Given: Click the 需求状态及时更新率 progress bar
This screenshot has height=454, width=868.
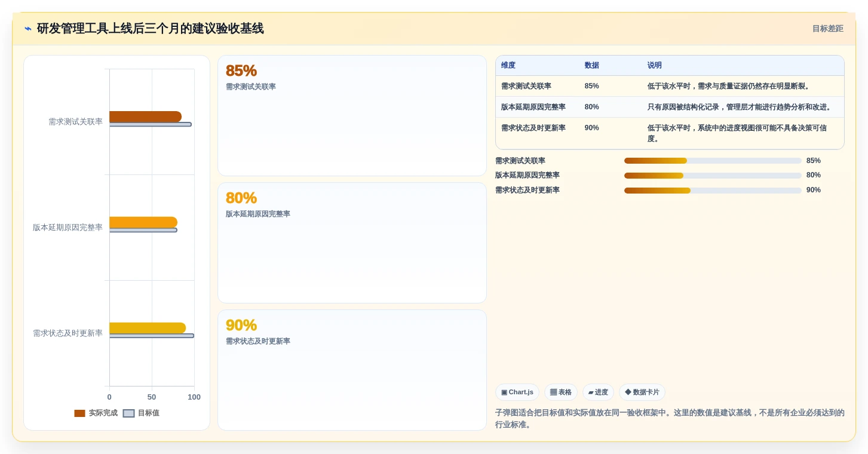Looking at the screenshot, I should coord(713,191).
